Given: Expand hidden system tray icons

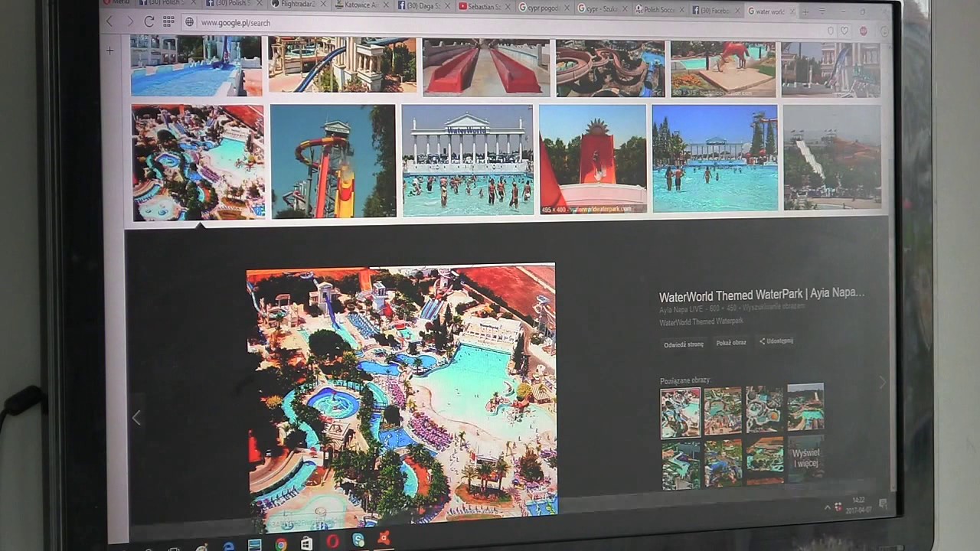Looking at the screenshot, I should pos(827,507).
